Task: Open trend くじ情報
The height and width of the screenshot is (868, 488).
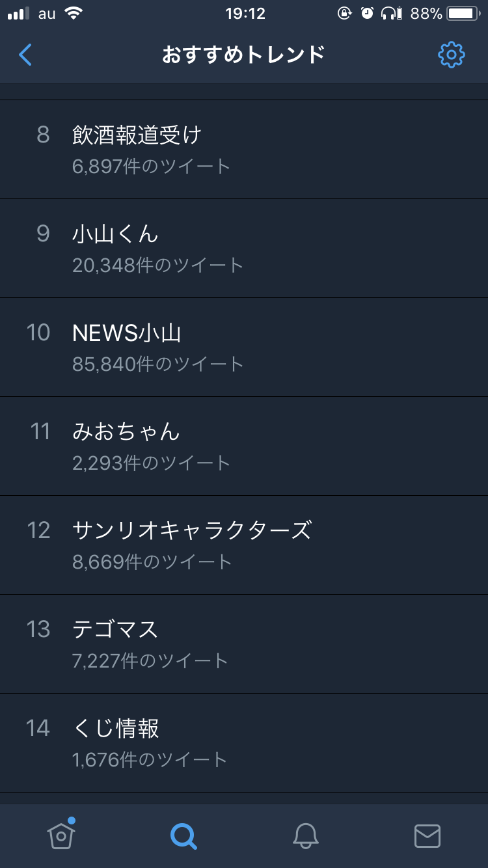Action: click(x=244, y=743)
